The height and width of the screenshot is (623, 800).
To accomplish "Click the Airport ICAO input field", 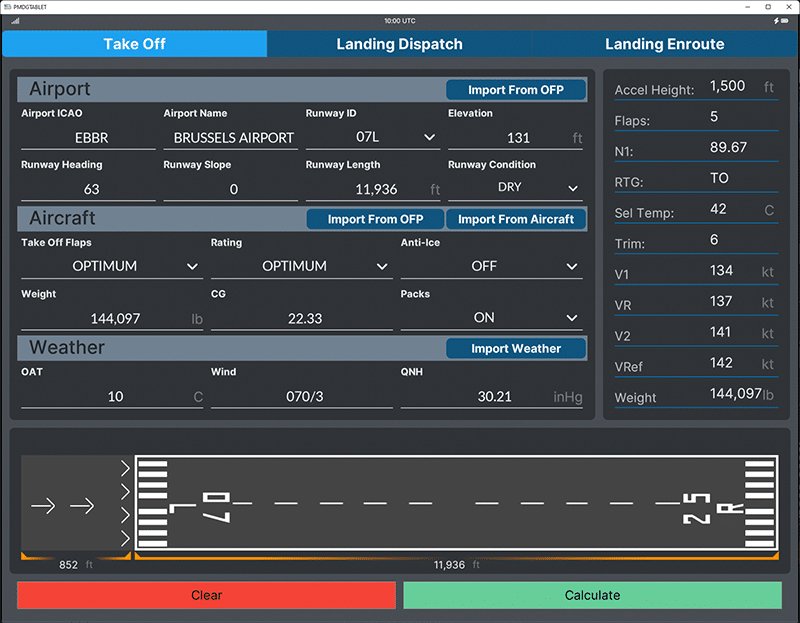I will 88,137.
